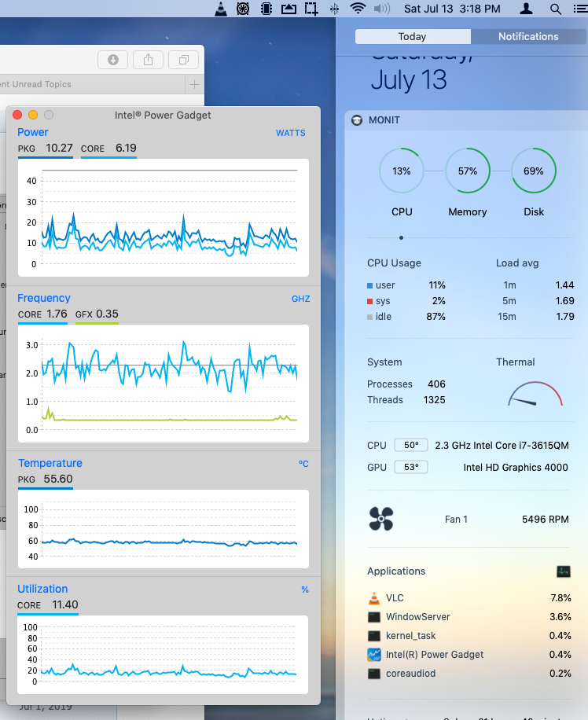Click the 5496 RPM fan speed
The image size is (588, 720).
(546, 520)
